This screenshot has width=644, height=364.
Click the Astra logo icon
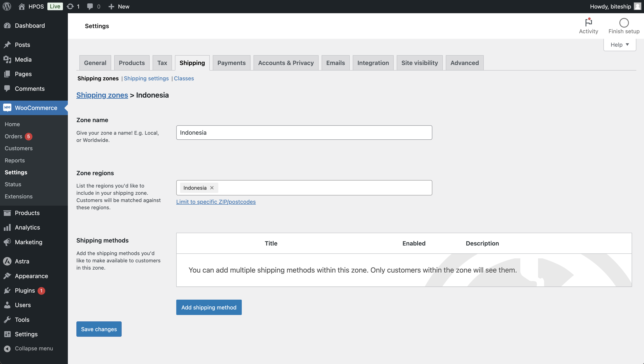[x=7, y=261]
